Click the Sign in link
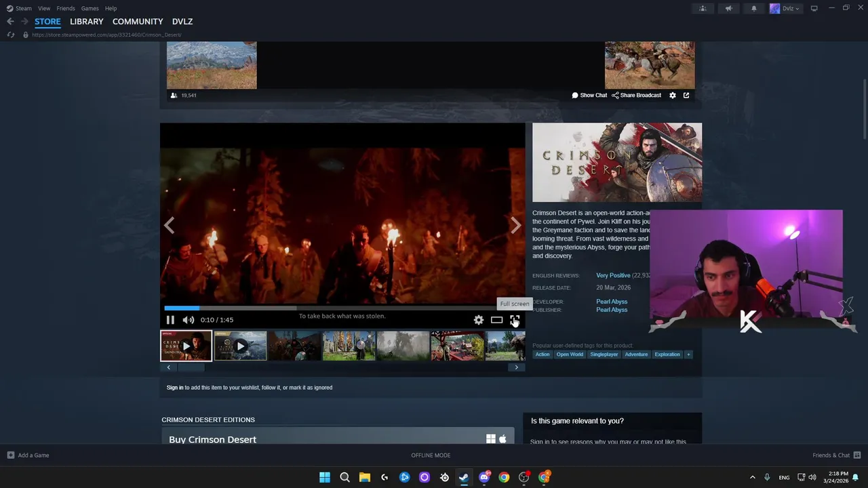 click(175, 388)
